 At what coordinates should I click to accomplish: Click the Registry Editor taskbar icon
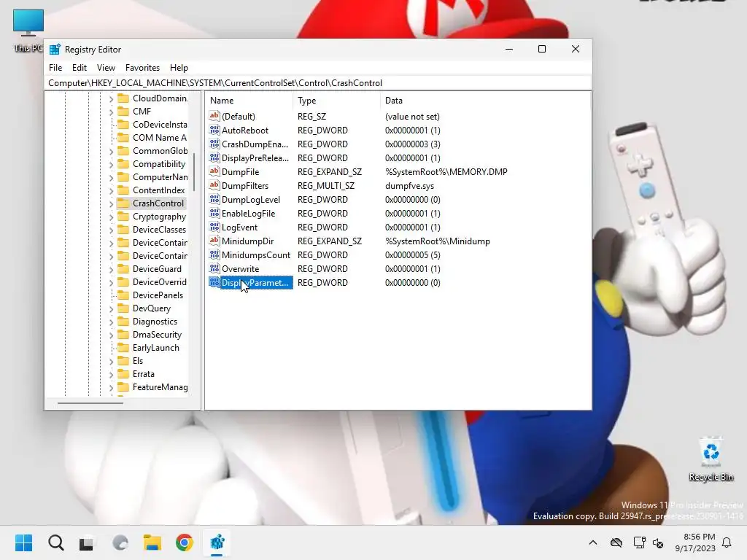[x=217, y=542]
